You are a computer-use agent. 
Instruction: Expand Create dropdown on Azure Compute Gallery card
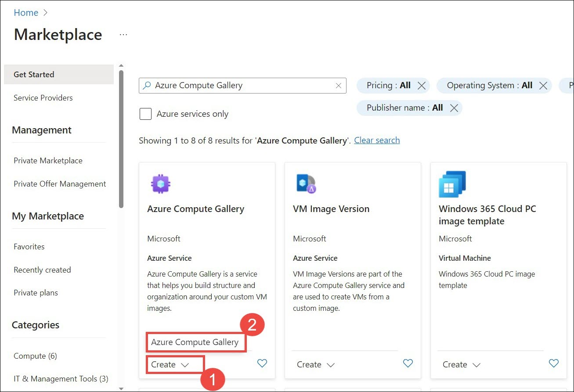[x=170, y=365]
